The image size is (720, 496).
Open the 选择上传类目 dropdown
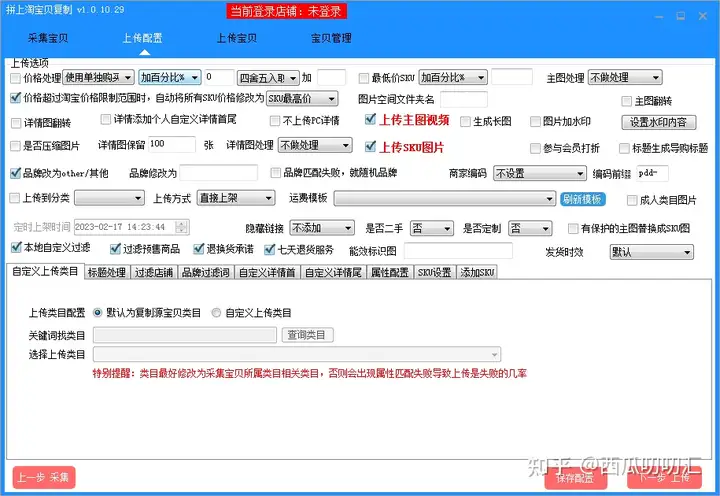[297, 354]
